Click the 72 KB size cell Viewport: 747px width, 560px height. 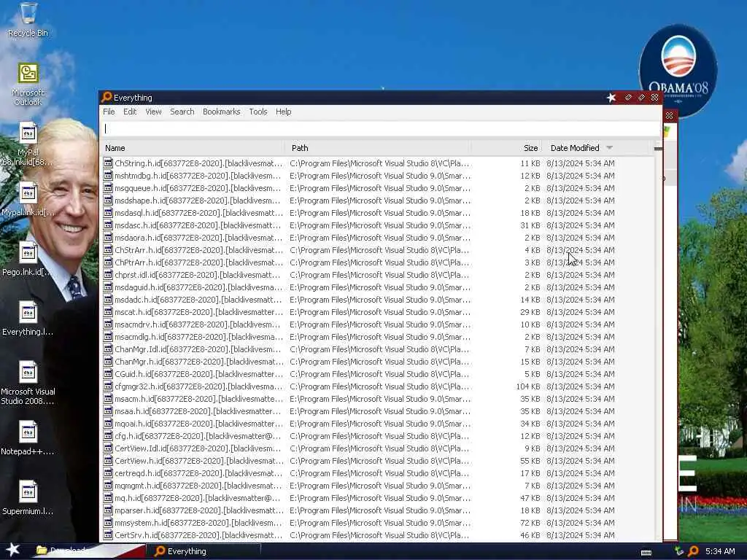(x=530, y=522)
